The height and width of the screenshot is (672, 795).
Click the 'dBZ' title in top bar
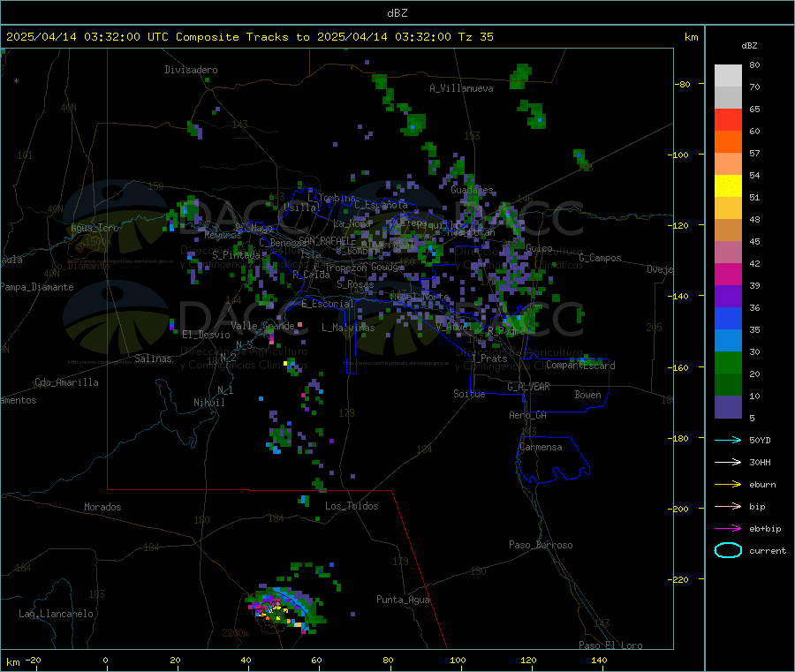point(397,13)
